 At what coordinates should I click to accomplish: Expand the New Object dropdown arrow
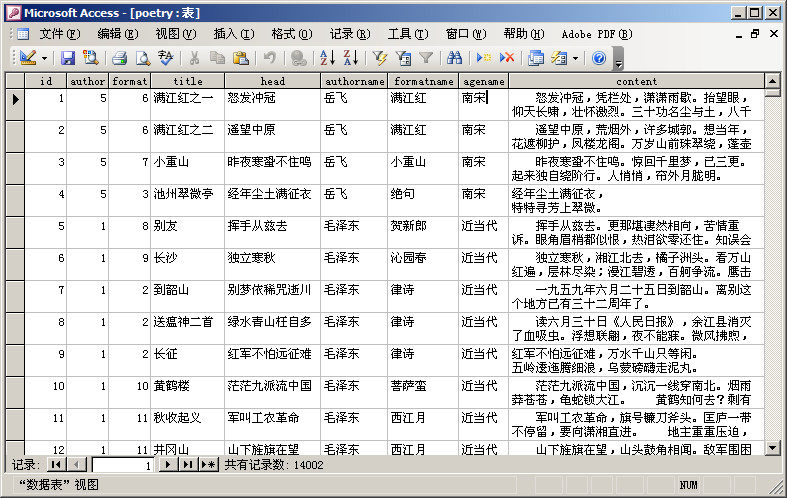575,58
